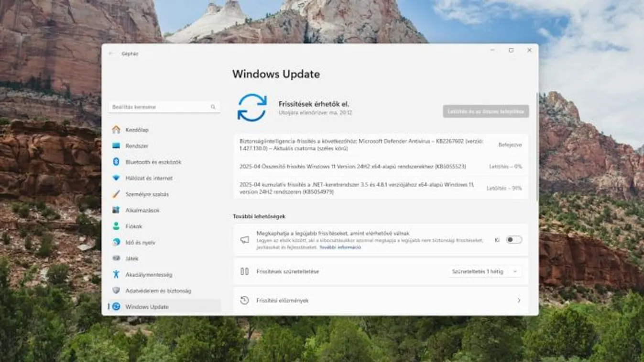This screenshot has height=362, width=644.
Task: Click the Frissítések érhetők el. status text
Action: click(314, 104)
